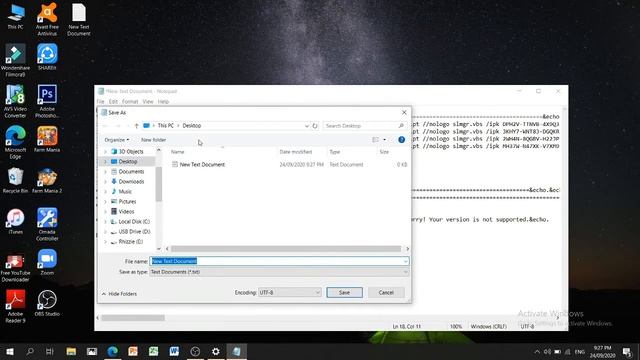This screenshot has height=360, width=640.
Task: Open Save As dialog help icon
Action: coord(401,140)
